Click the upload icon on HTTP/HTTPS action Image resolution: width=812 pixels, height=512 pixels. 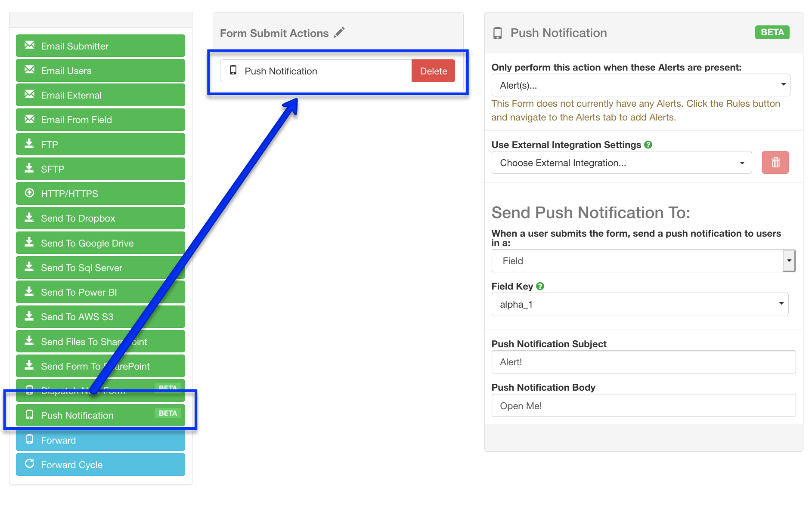click(30, 193)
